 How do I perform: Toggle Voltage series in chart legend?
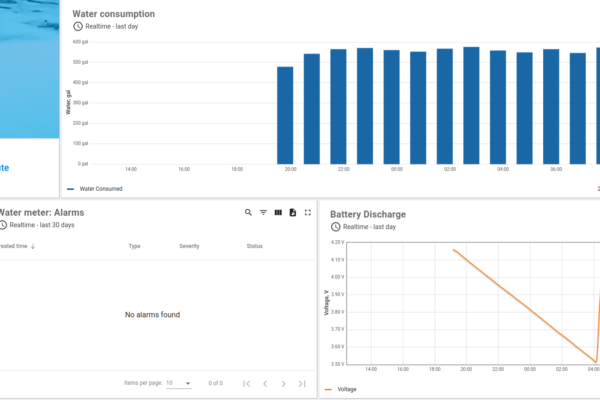346,389
